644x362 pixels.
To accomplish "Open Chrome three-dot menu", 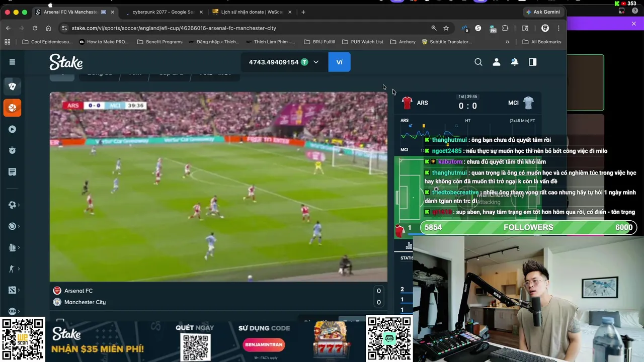I will (x=558, y=28).
